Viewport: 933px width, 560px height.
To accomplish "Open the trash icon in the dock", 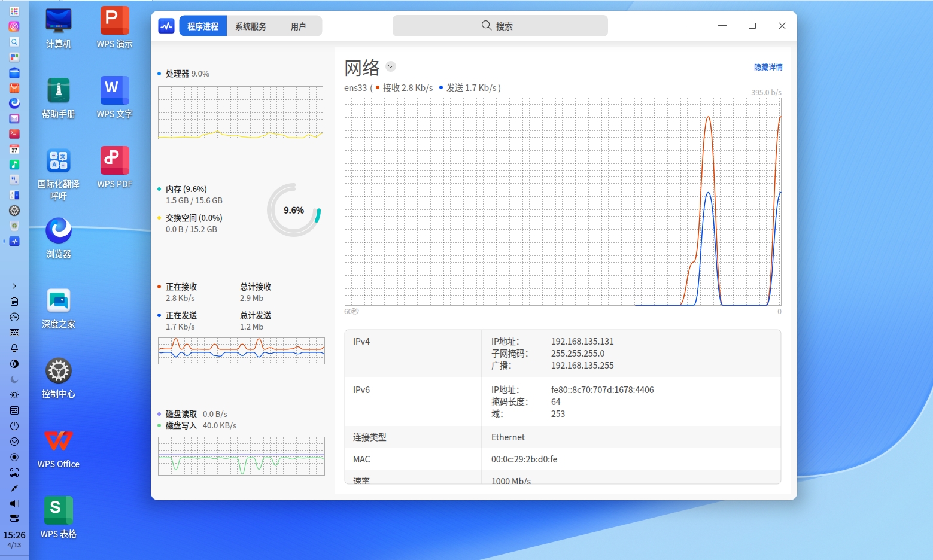I will pyautogui.click(x=14, y=226).
